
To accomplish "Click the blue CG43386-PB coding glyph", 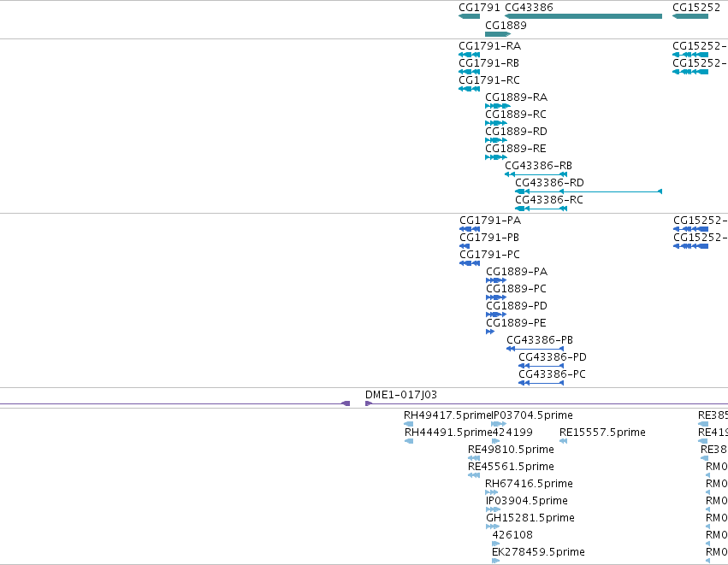I will [535, 349].
